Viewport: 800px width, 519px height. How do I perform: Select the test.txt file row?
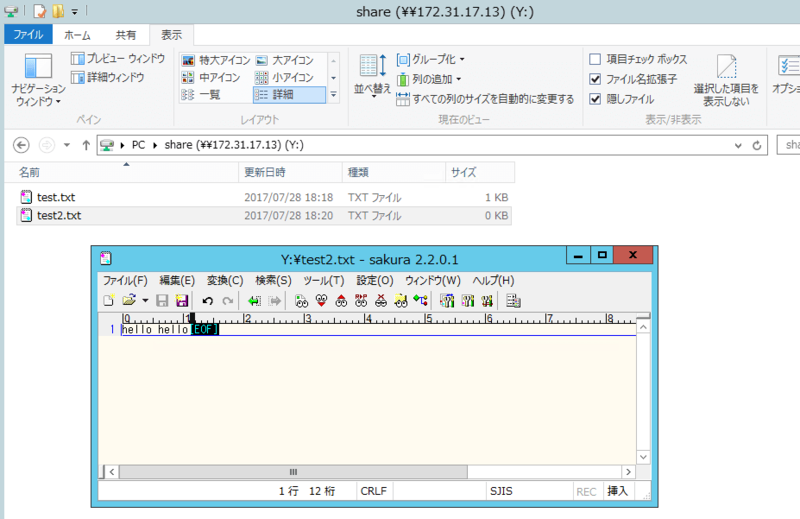264,197
